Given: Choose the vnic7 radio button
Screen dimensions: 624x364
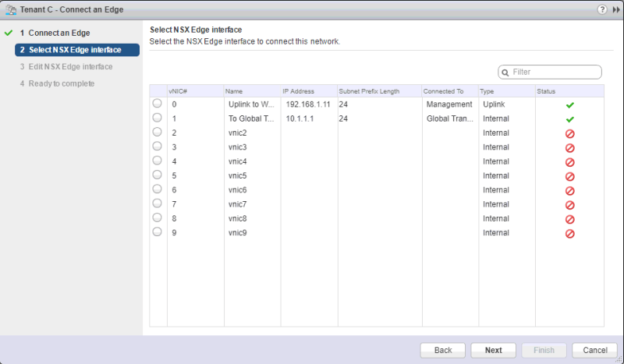Looking at the screenshot, I should tap(157, 203).
